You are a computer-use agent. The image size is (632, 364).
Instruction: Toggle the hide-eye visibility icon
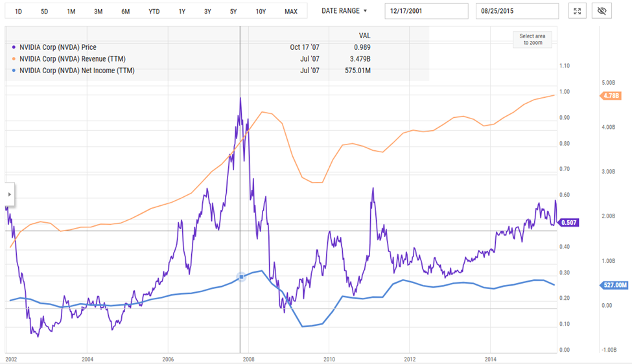[602, 11]
